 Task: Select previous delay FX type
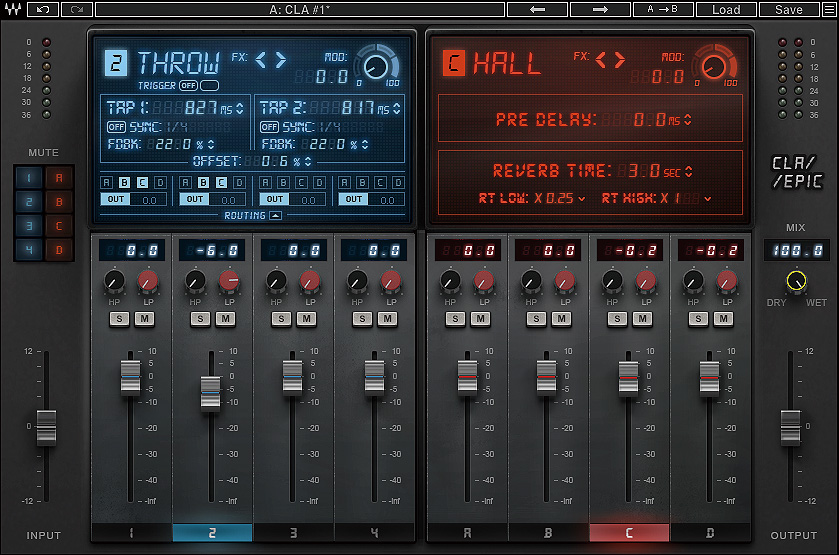261,59
